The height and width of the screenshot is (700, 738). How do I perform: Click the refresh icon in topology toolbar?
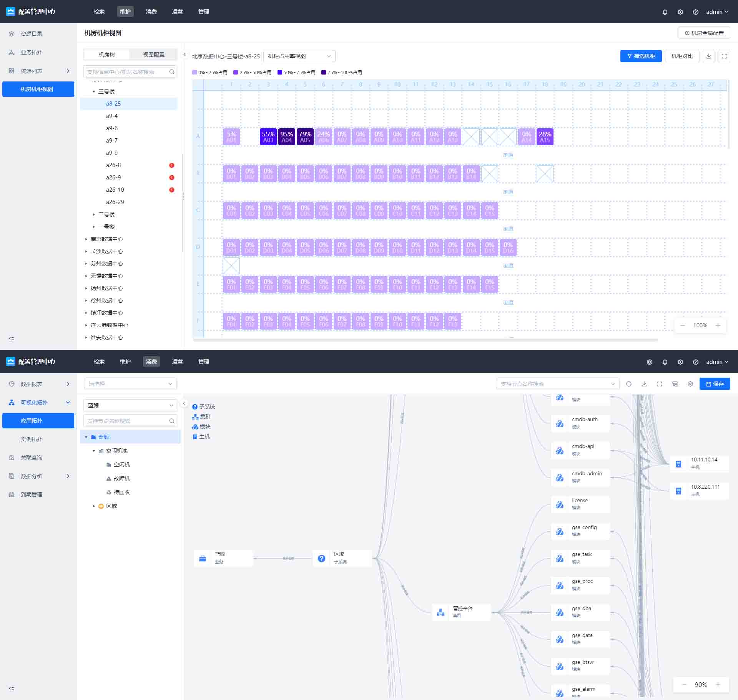pos(629,384)
